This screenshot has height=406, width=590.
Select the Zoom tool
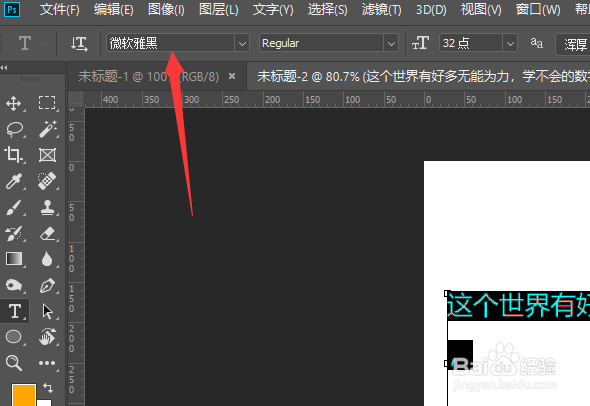(x=14, y=363)
